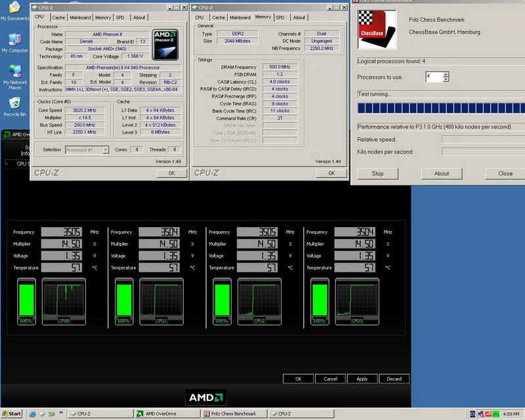
Task: Click the taskbar clock showing 4:59 PM
Action: point(511,414)
